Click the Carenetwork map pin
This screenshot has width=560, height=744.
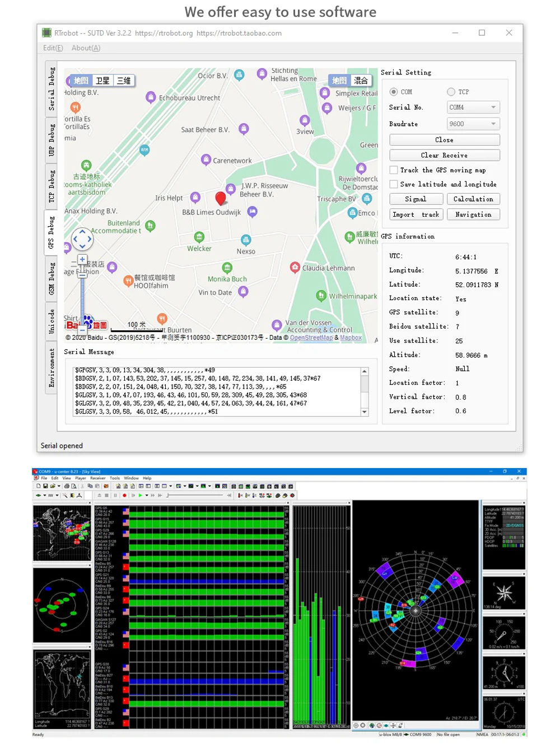coord(206,160)
